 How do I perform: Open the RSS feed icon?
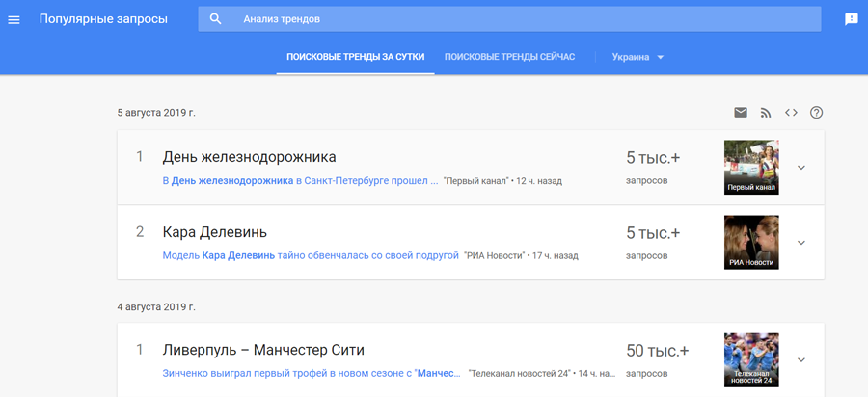766,113
